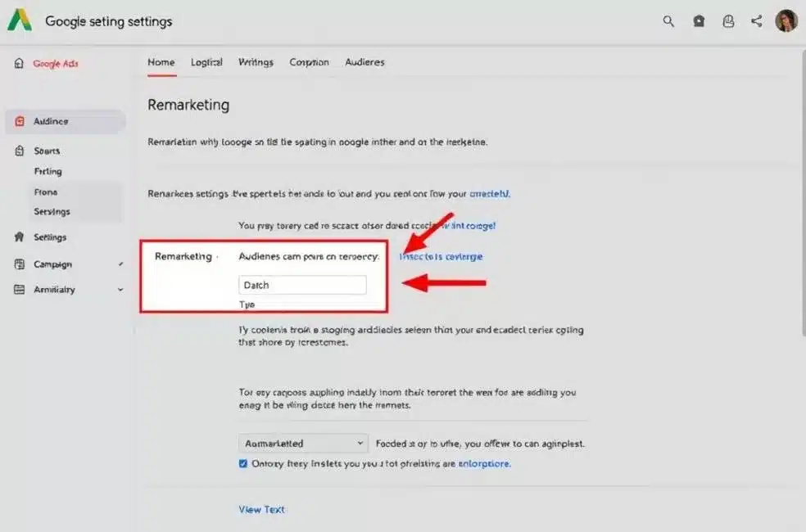Open the blue link beside the highlighted box
Viewport: 806px width, 532px height.
coord(441,256)
